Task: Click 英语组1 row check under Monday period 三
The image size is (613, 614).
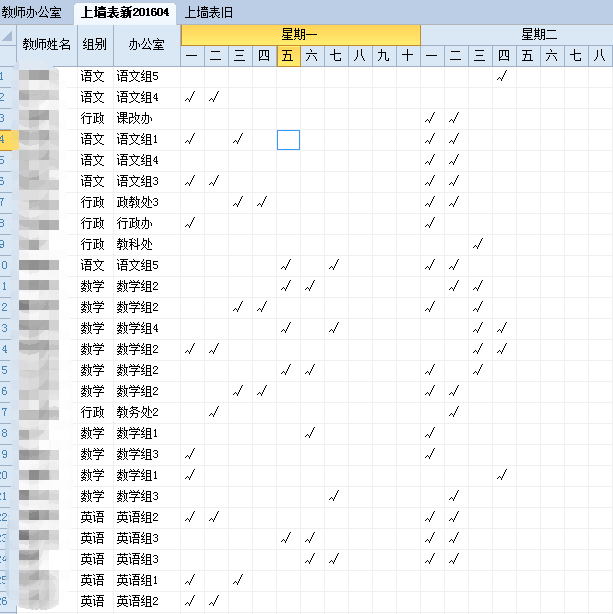Action: (x=240, y=580)
